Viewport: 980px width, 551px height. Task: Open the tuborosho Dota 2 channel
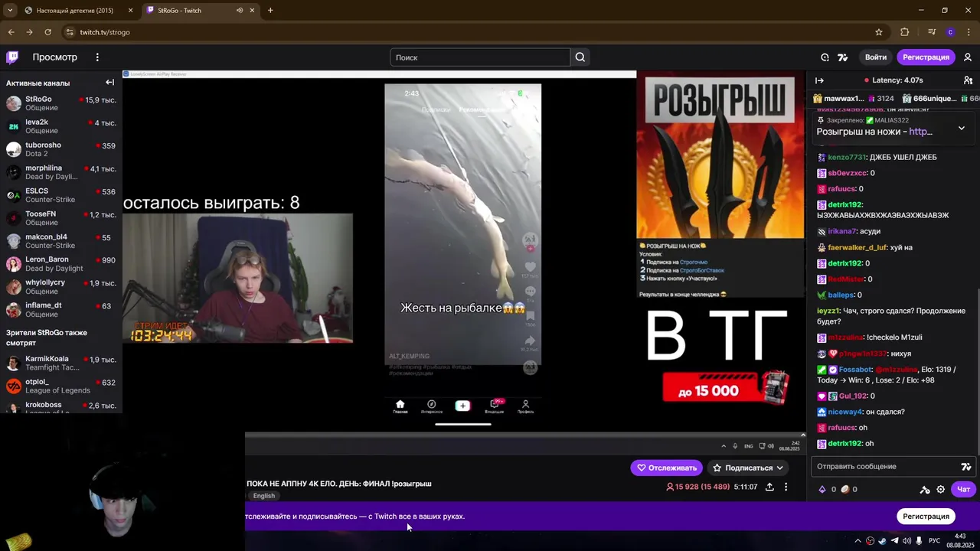click(x=61, y=149)
